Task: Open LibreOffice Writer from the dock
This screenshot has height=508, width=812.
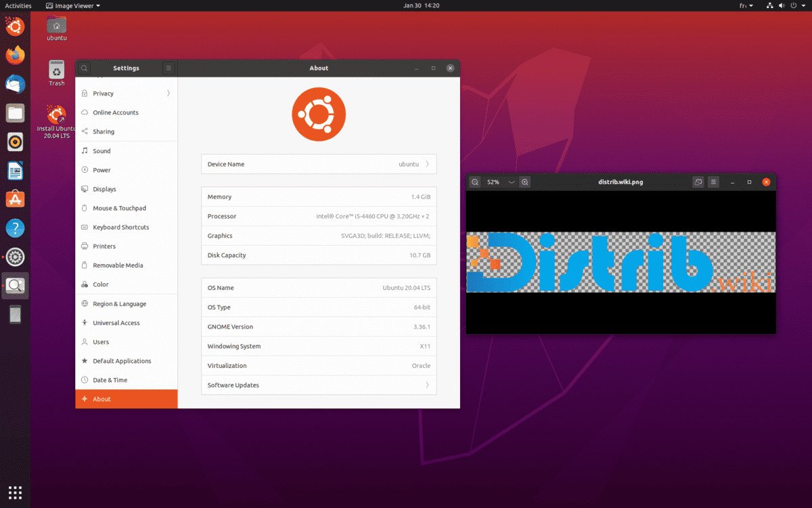Action: (15, 171)
